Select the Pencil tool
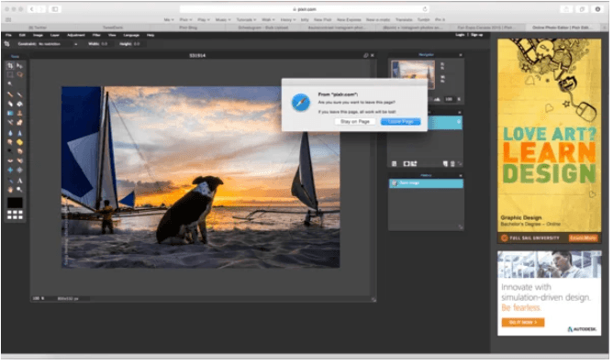The width and height of the screenshot is (613, 364). pyautogui.click(x=10, y=94)
